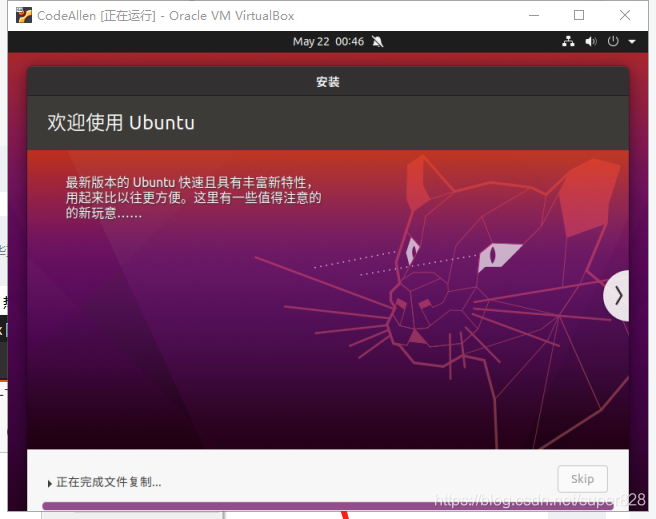The height and width of the screenshot is (519, 656).
Task: Click the power icon in top bar
Action: (613, 41)
